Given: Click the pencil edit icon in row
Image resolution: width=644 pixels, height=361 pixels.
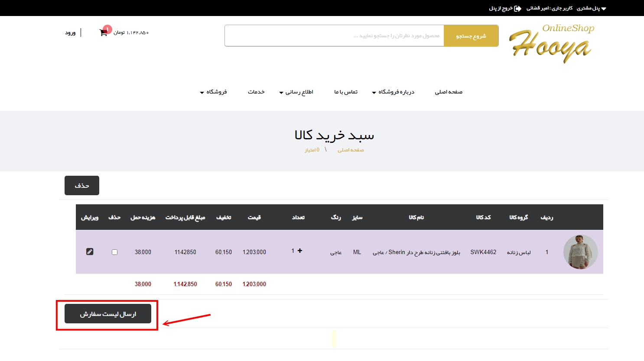Looking at the screenshot, I should click(90, 251).
